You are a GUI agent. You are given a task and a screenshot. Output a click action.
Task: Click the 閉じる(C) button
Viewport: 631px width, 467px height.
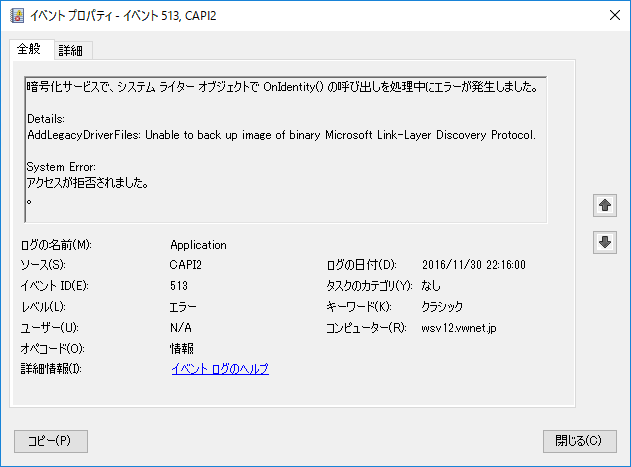(x=579, y=441)
